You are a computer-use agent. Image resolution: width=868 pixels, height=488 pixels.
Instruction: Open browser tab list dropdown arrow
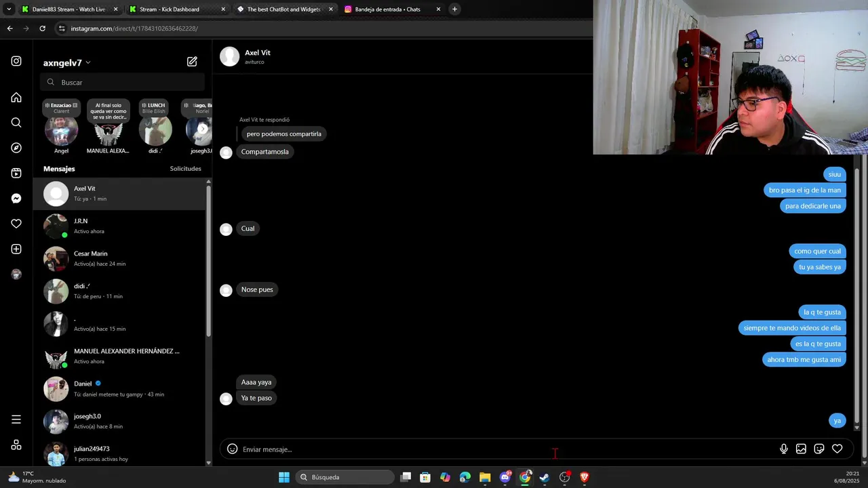tap(9, 9)
